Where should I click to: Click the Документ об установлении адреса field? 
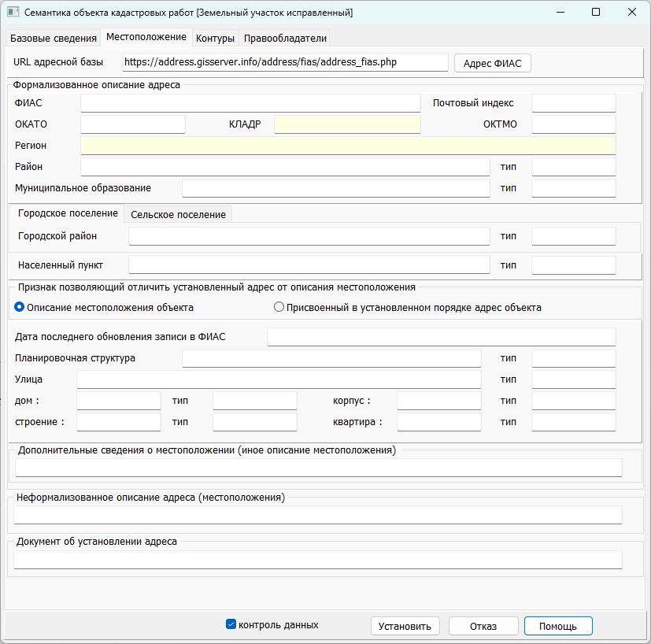tap(318, 560)
